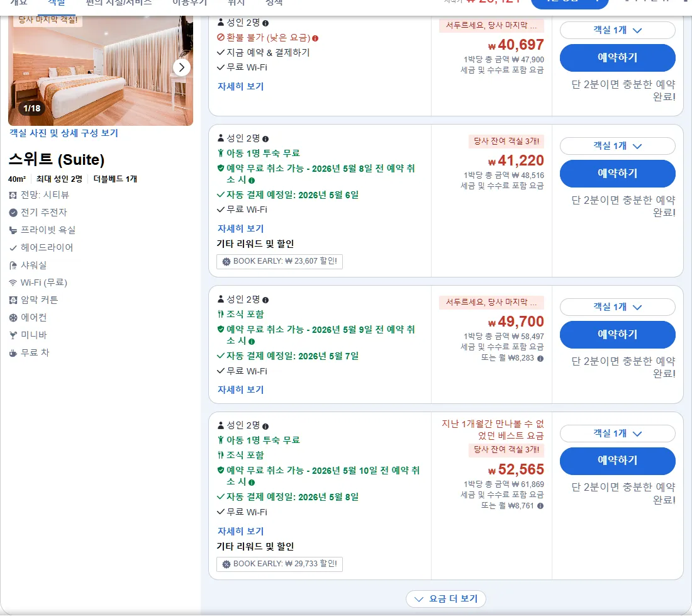The height and width of the screenshot is (616, 692).
Task: Click info icon for 5월 8일 free cancellation
Action: (x=252, y=181)
